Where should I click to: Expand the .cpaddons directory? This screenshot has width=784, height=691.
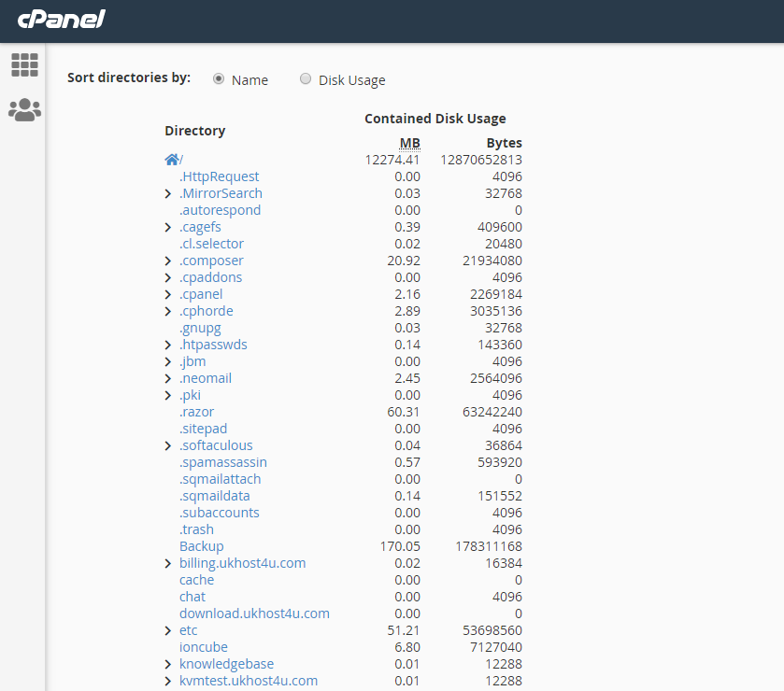[x=168, y=277]
